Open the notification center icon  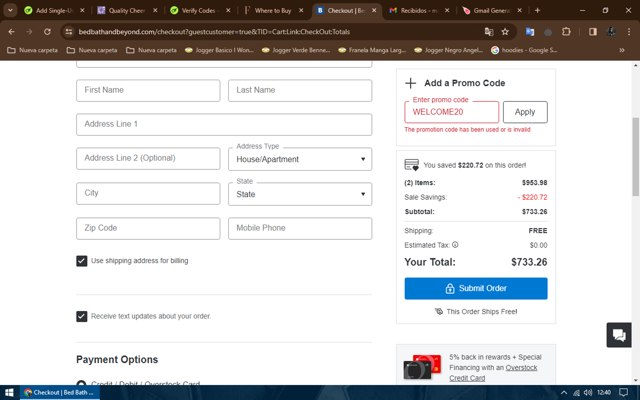click(x=624, y=393)
